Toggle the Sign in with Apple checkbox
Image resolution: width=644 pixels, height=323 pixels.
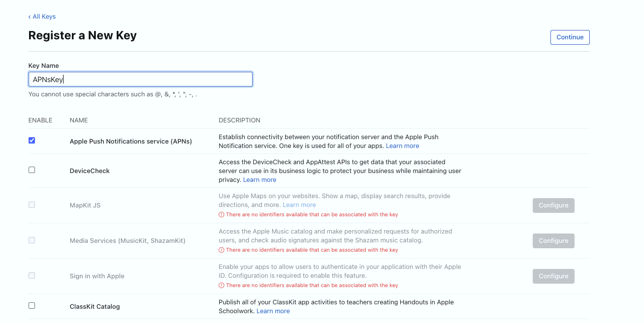click(x=32, y=275)
